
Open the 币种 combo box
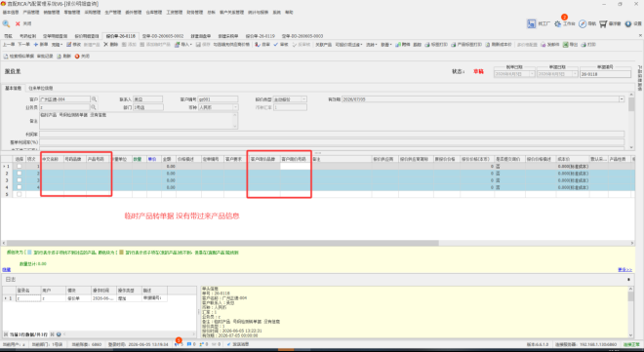pyautogui.click(x=219, y=107)
